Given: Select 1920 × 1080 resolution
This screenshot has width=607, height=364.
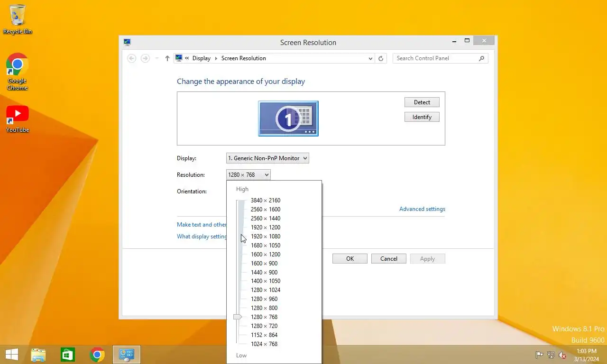Looking at the screenshot, I should tap(266, 237).
